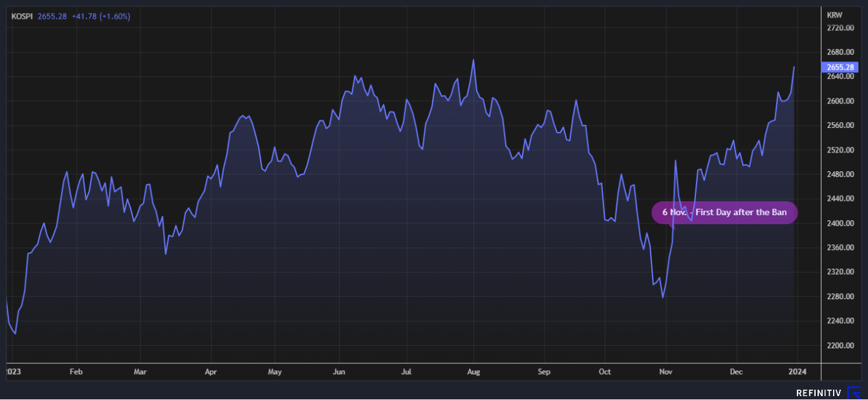Click the 2720.00 price axis label
This screenshot has height=400, width=868.
coord(840,28)
